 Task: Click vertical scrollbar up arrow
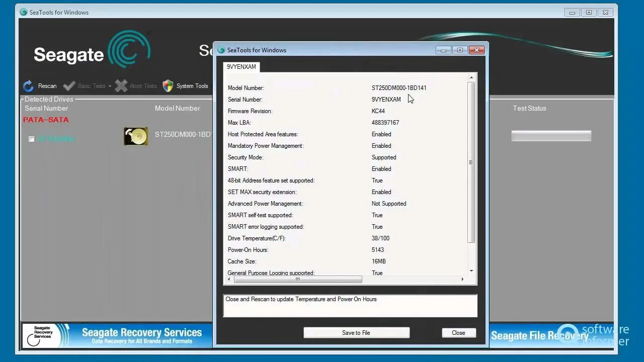[471, 77]
